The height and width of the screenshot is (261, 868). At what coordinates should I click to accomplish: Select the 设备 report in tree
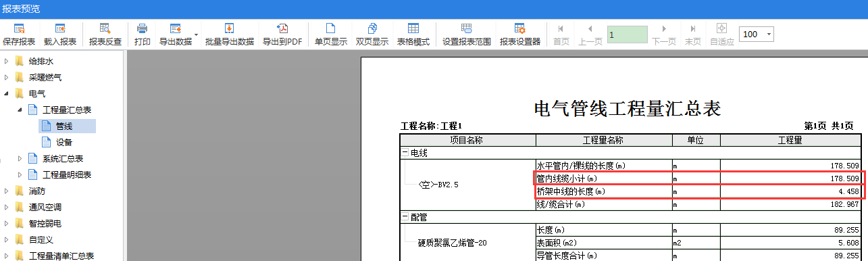(64, 142)
